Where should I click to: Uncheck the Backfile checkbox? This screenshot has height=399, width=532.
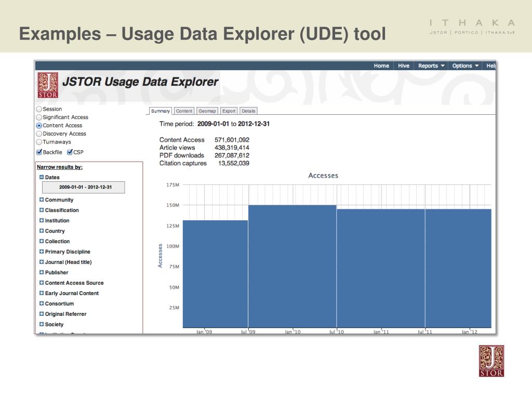click(39, 152)
